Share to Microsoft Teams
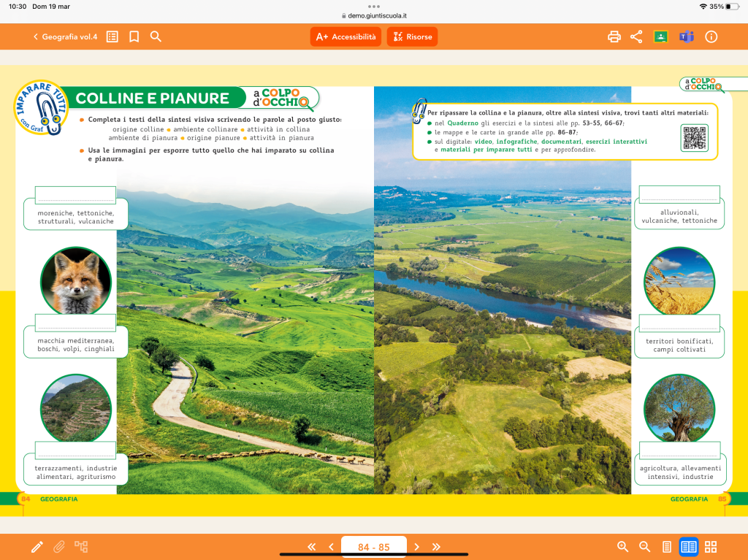Screen dimensions: 748x560 (686, 37)
